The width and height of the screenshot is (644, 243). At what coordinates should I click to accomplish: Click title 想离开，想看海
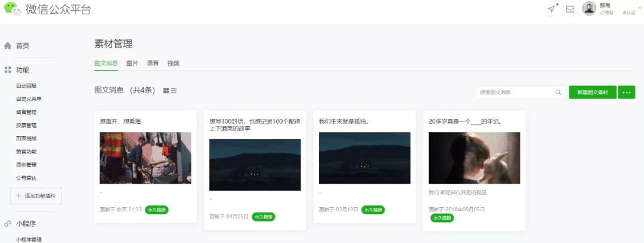[120, 121]
